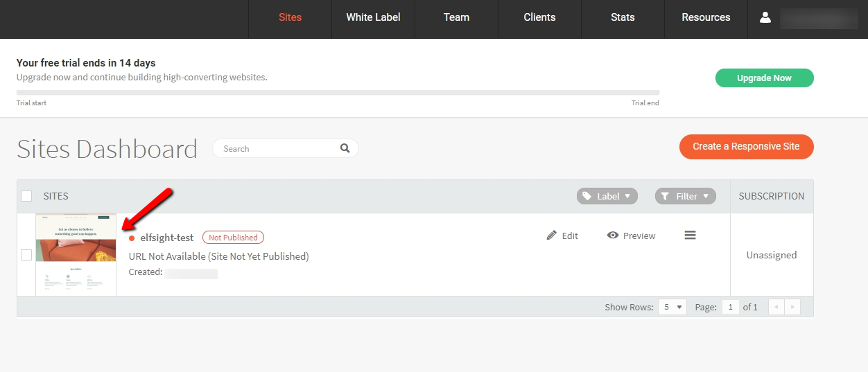Click the Not Published status badge
Viewport: 868px width, 372px height.
tap(233, 238)
